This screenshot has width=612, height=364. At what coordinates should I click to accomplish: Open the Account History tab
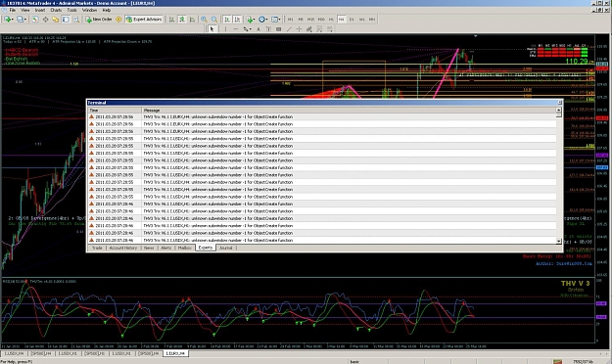click(x=123, y=248)
